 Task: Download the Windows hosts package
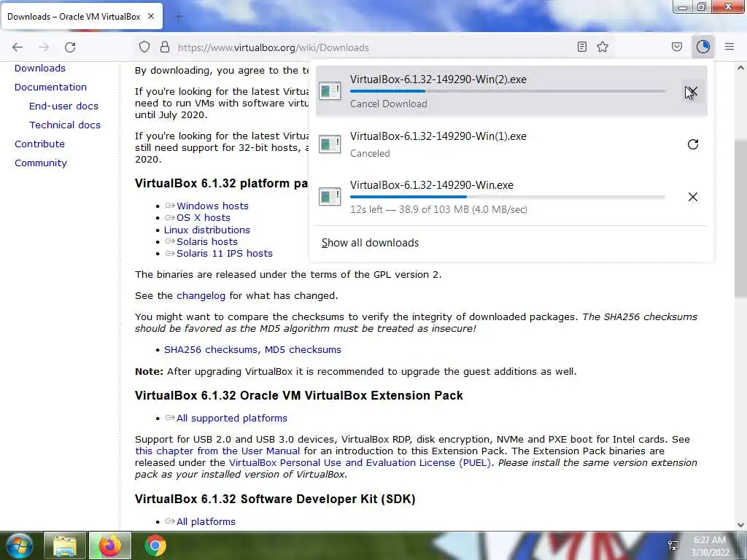(212, 206)
